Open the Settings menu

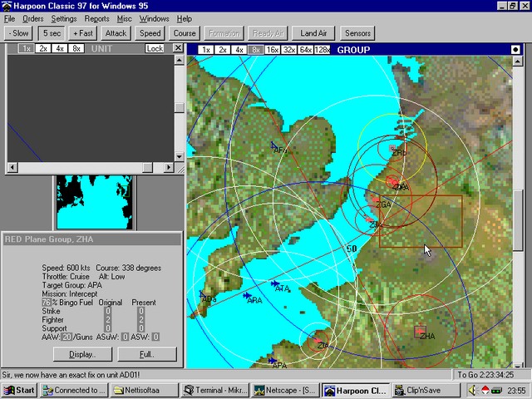click(64, 18)
